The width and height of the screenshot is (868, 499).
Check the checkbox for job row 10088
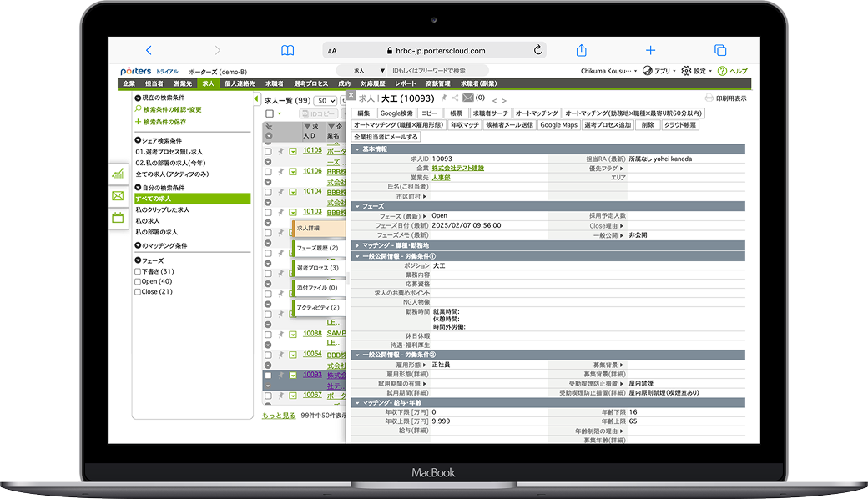click(268, 334)
